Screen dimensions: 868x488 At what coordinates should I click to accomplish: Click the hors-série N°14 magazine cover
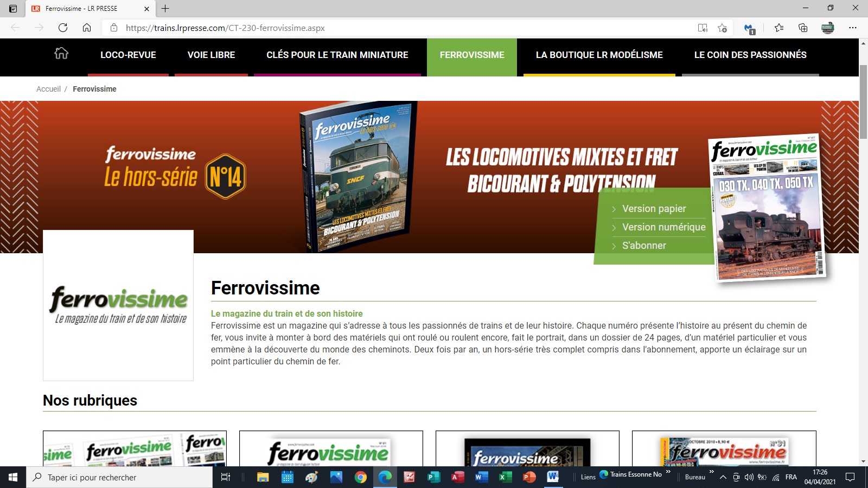click(x=358, y=176)
